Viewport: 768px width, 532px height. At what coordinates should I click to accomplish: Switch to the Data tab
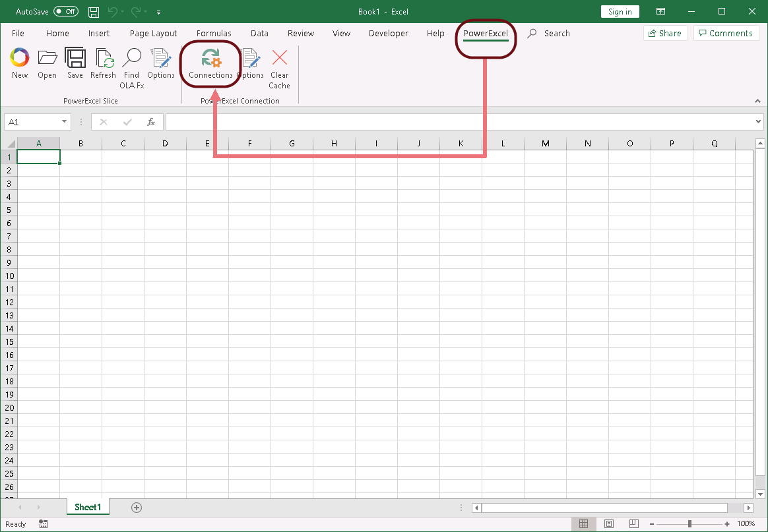tap(259, 33)
